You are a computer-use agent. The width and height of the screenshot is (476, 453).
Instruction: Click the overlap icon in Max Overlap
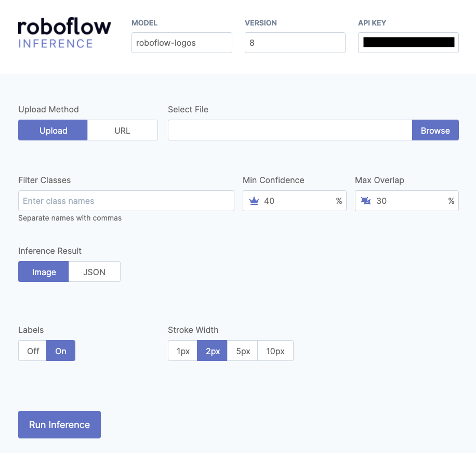click(366, 201)
